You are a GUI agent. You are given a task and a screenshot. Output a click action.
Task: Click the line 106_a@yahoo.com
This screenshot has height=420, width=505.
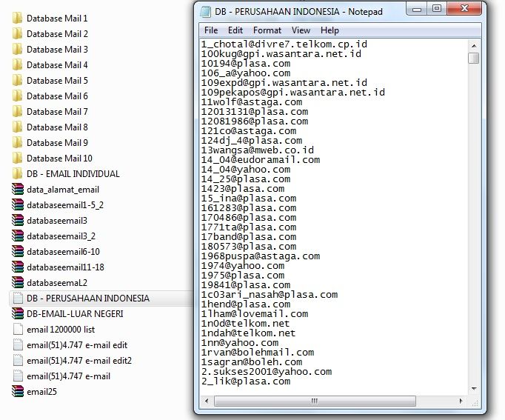246,73
